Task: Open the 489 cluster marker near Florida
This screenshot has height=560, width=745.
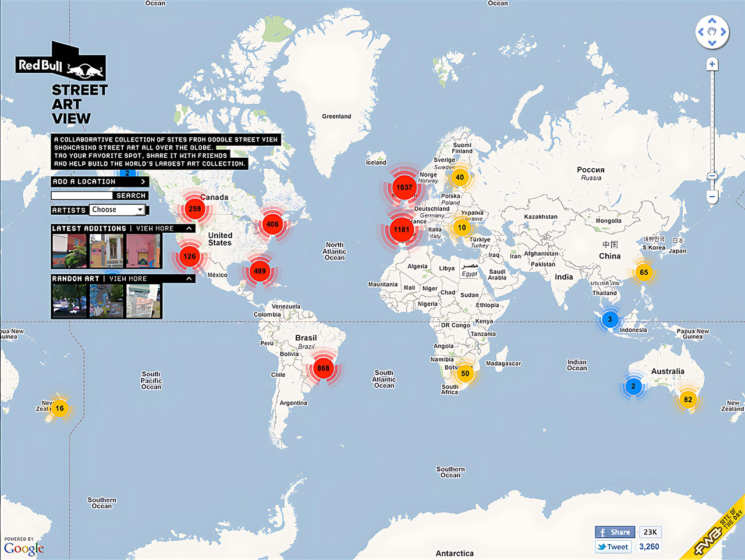Action: pyautogui.click(x=260, y=271)
